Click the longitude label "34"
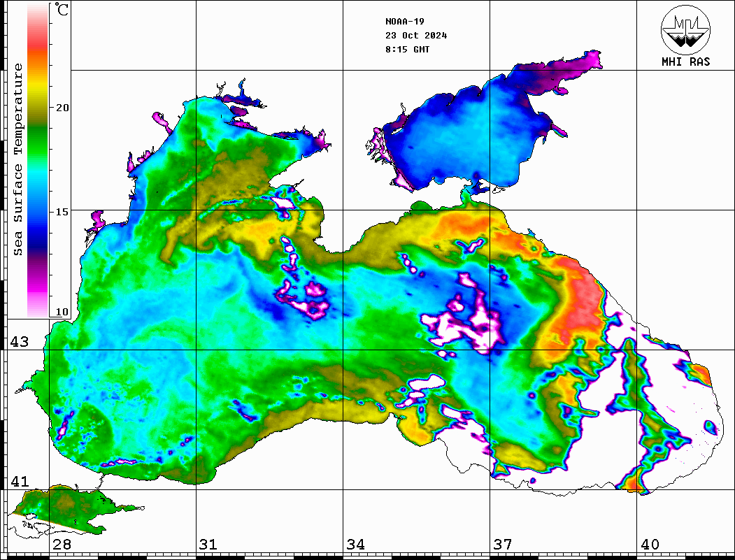Image resolution: width=735 pixels, height=560 pixels. (x=355, y=545)
